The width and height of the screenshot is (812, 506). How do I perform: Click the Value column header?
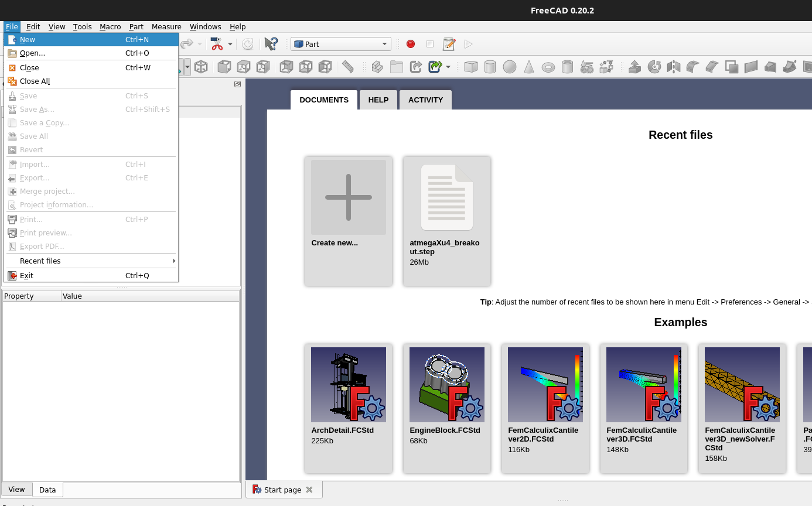coord(150,296)
